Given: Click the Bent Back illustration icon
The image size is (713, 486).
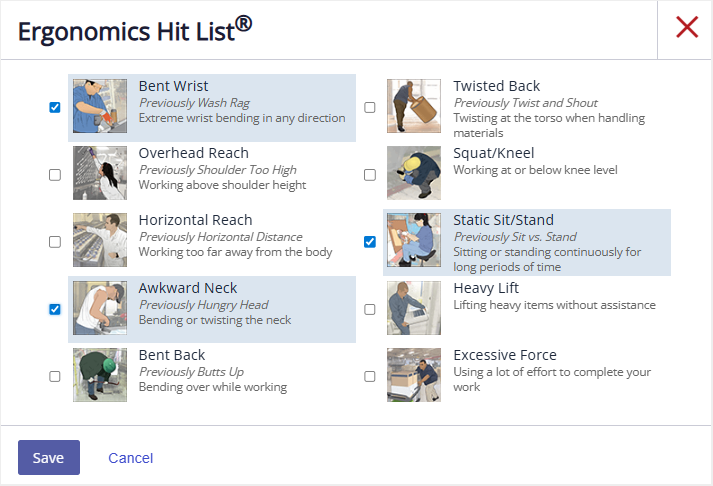Looking at the screenshot, I should click(x=100, y=375).
